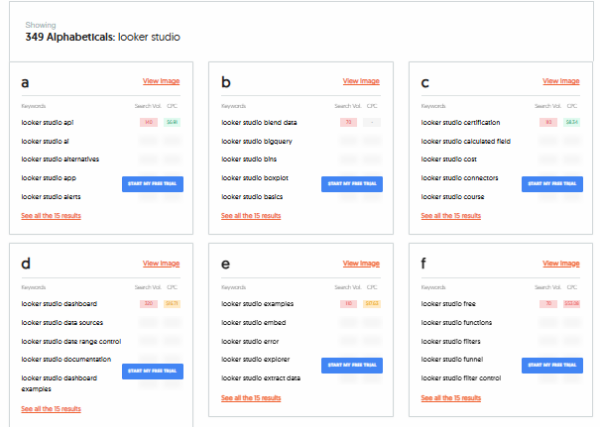Click CPC badge for 'looker studio api'
The height and width of the screenshot is (427, 600).
(x=172, y=122)
